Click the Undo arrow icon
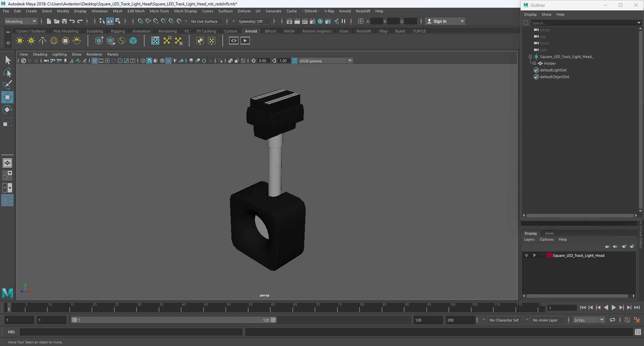Screen dimensions: 644x346 pos(72,21)
